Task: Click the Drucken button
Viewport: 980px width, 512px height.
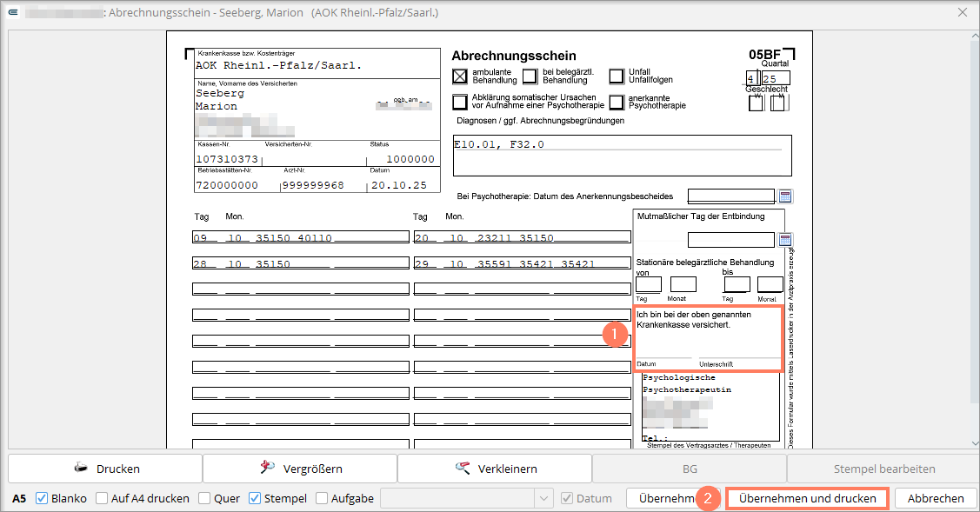Action: coord(105,469)
